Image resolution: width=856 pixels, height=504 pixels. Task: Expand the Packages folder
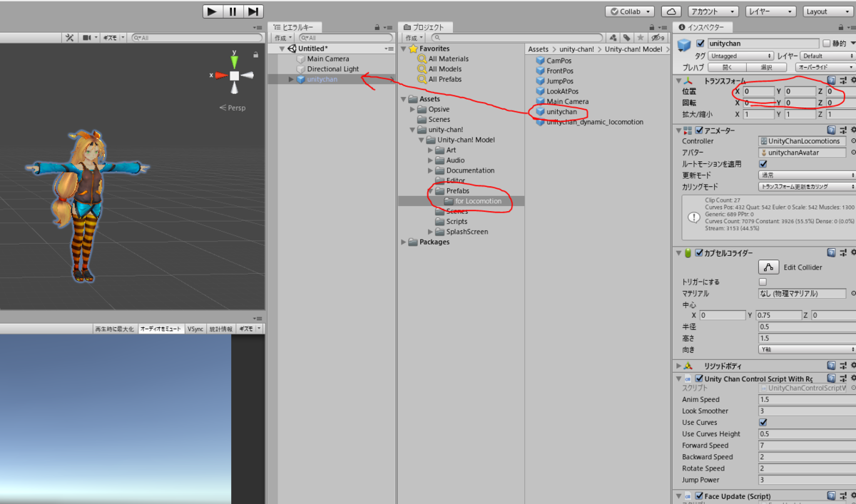tap(404, 242)
